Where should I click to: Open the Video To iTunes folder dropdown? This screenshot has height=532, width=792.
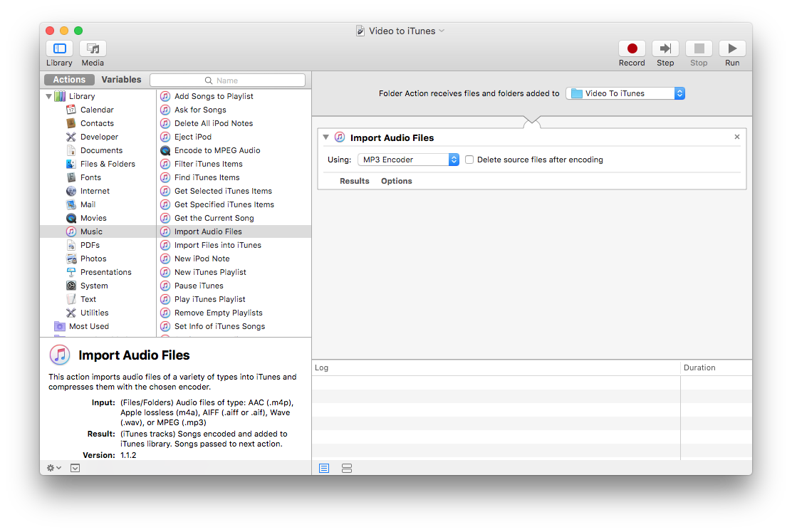pyautogui.click(x=625, y=93)
